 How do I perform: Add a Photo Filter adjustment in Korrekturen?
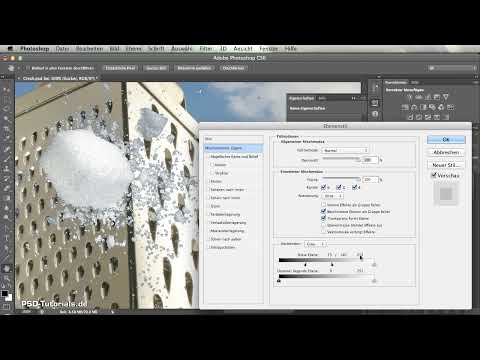(432, 107)
